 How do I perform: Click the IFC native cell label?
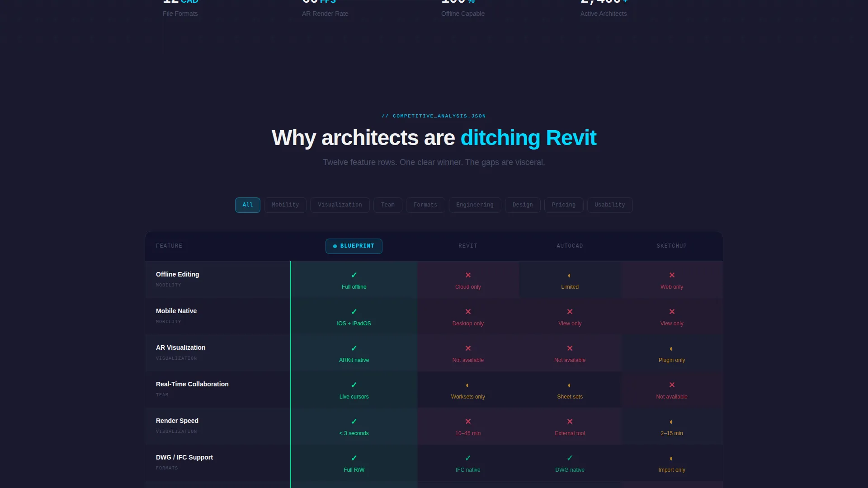pyautogui.click(x=468, y=470)
